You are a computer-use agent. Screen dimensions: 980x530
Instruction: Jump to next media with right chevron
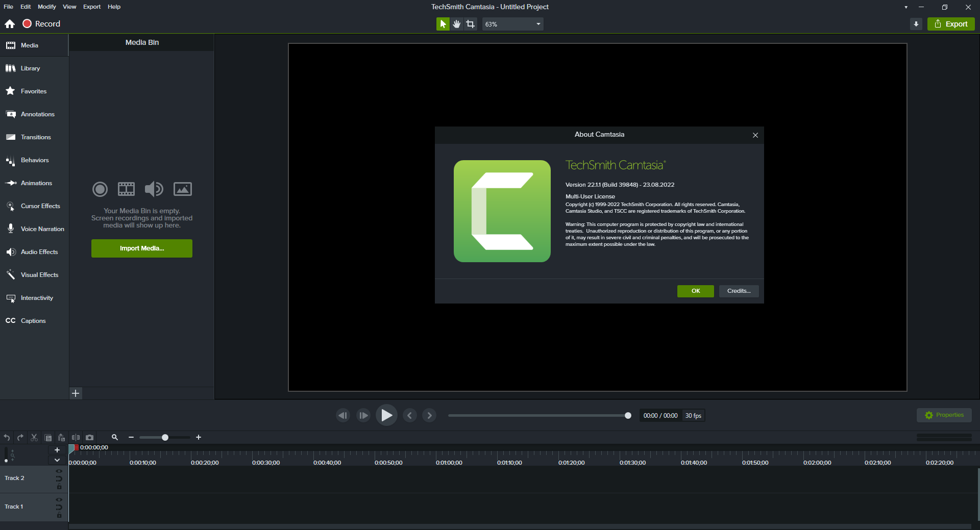pyautogui.click(x=429, y=415)
